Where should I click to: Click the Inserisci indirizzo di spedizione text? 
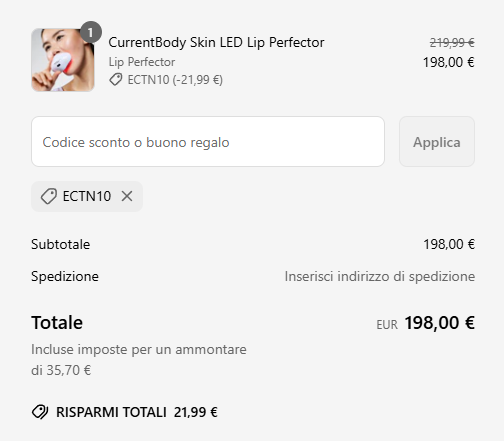click(380, 276)
